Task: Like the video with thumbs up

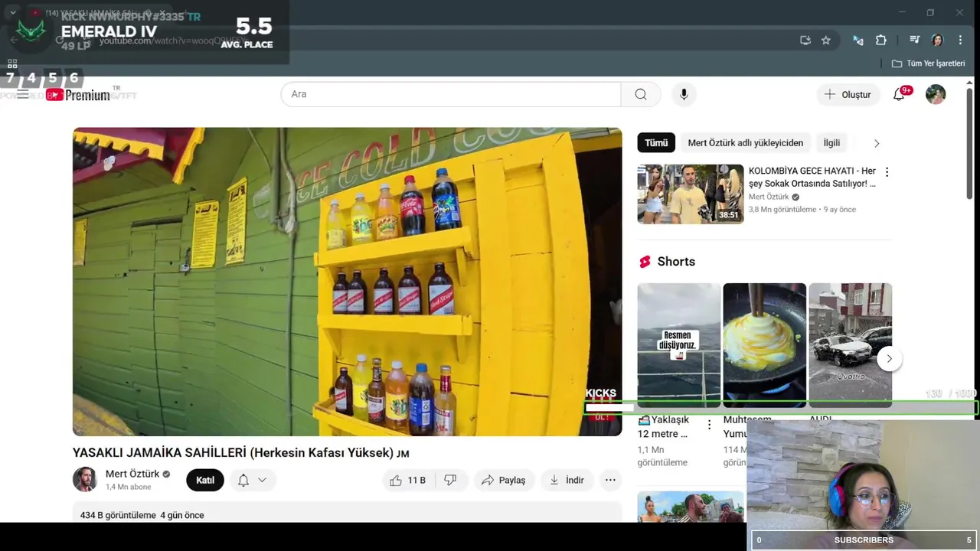Action: pos(408,480)
